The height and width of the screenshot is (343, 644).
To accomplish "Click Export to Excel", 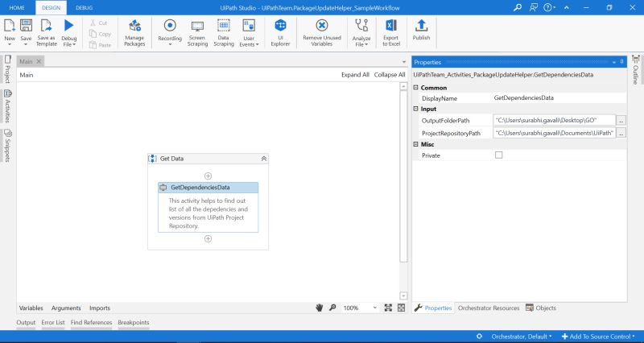I will (x=391, y=33).
